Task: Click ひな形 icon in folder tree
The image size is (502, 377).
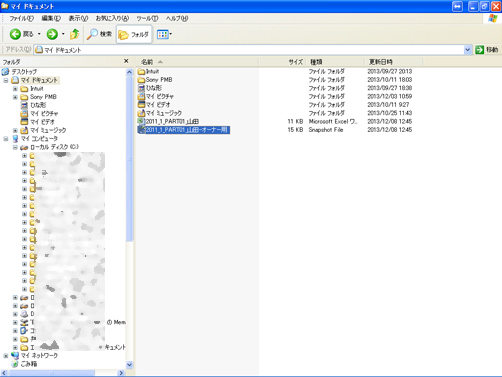Action: click(24, 105)
